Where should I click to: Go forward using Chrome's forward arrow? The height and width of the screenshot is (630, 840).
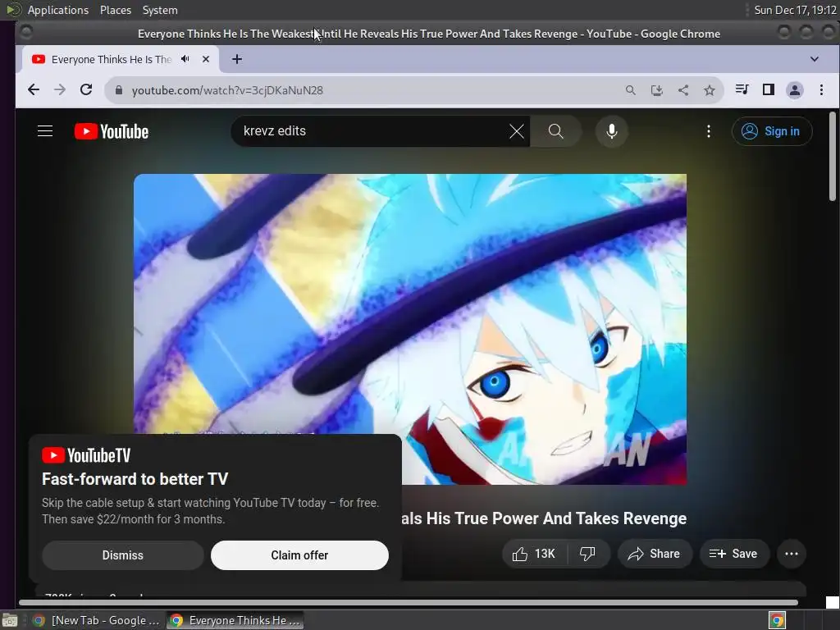(x=59, y=90)
